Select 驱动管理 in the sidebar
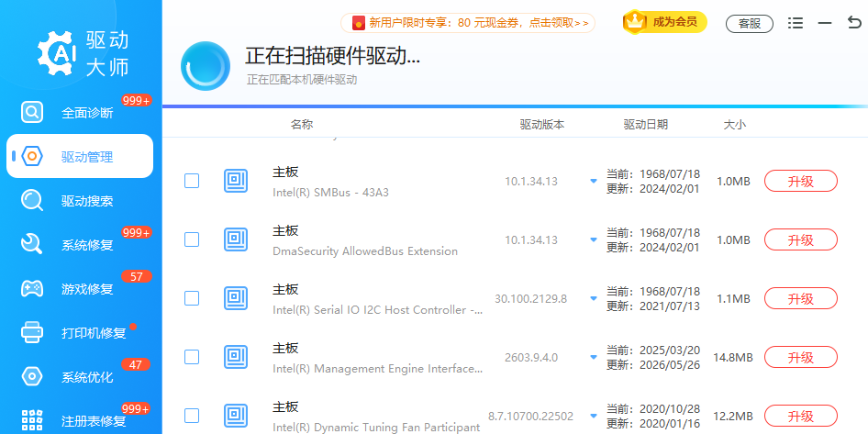 (x=80, y=156)
